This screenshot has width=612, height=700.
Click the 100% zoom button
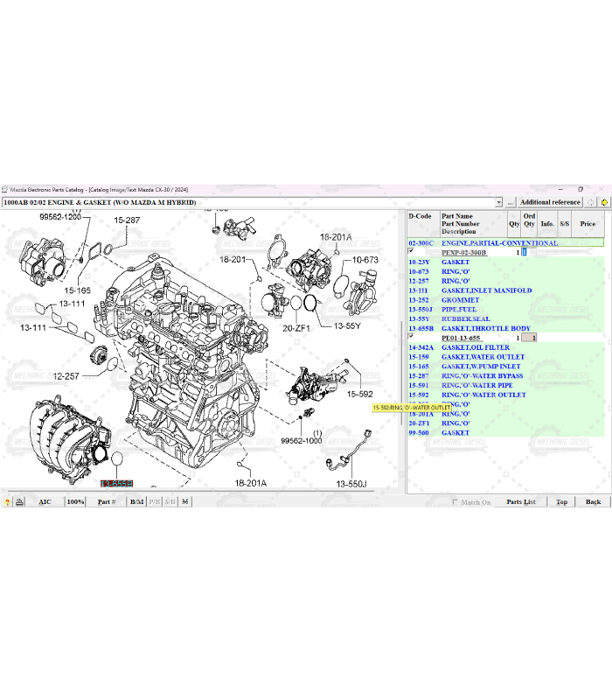[76, 502]
